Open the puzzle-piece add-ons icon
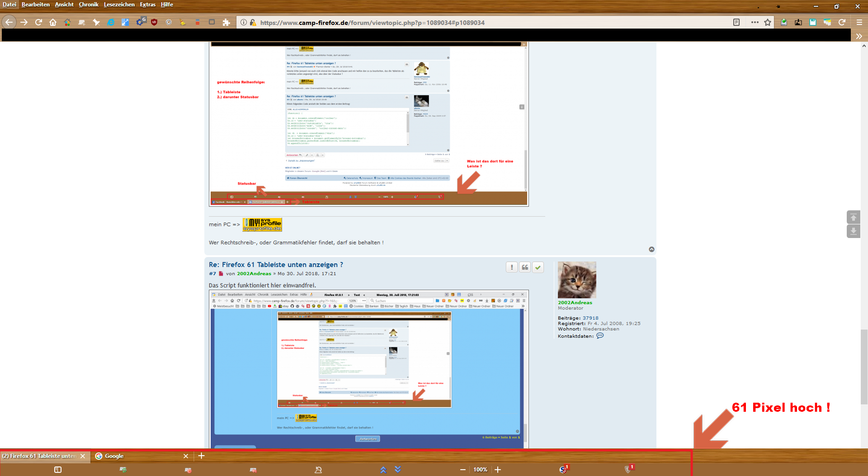 226,22
